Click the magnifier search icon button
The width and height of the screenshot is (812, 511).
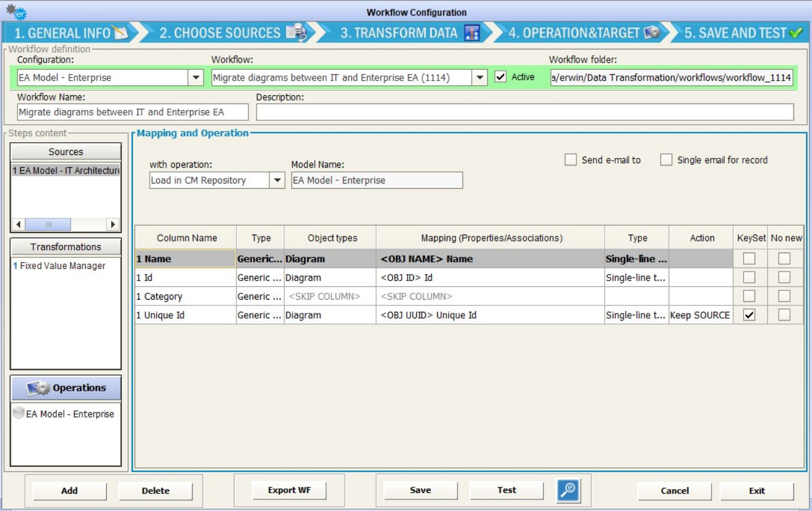[x=568, y=490]
